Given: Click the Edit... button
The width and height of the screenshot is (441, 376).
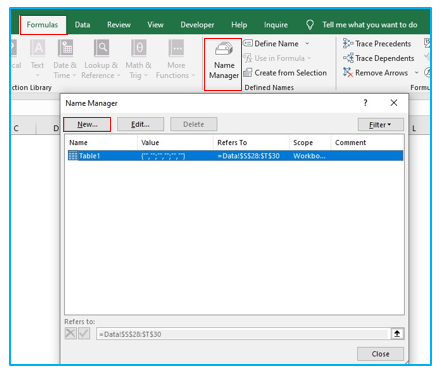Looking at the screenshot, I should point(140,124).
